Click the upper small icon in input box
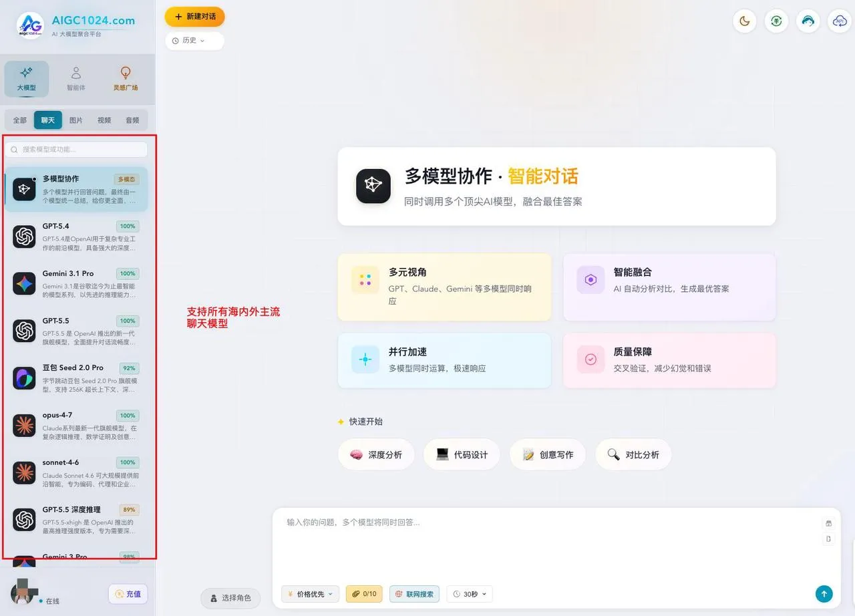855x616 pixels. [x=829, y=523]
